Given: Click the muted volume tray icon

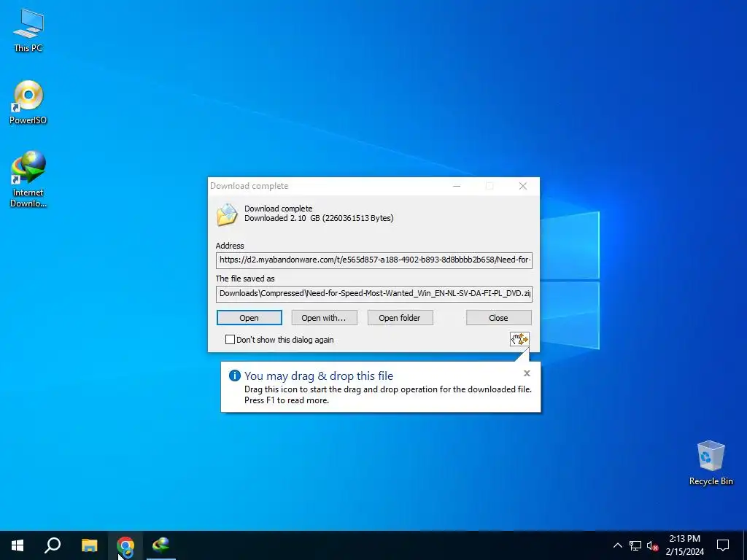Looking at the screenshot, I should click(652, 545).
